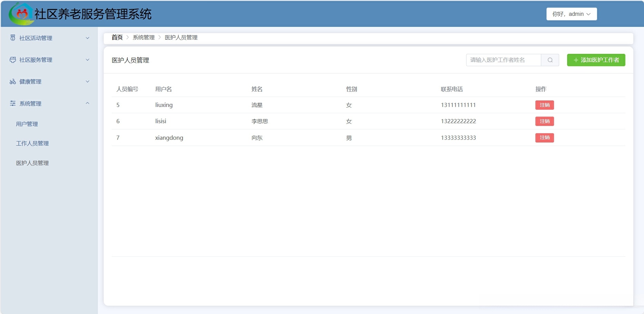Open 社区活动管理 menu item

pyautogui.click(x=49, y=38)
